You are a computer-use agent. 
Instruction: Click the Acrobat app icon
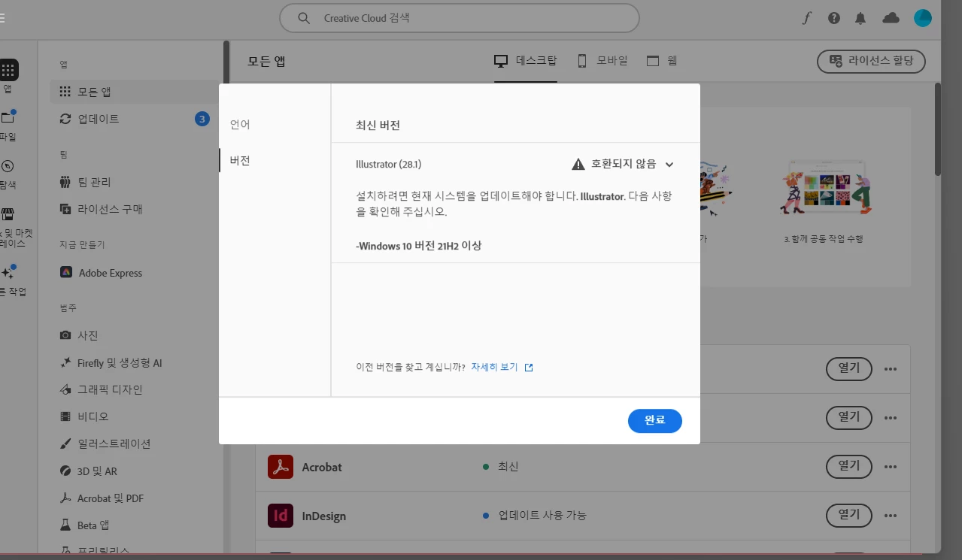pyautogui.click(x=281, y=467)
